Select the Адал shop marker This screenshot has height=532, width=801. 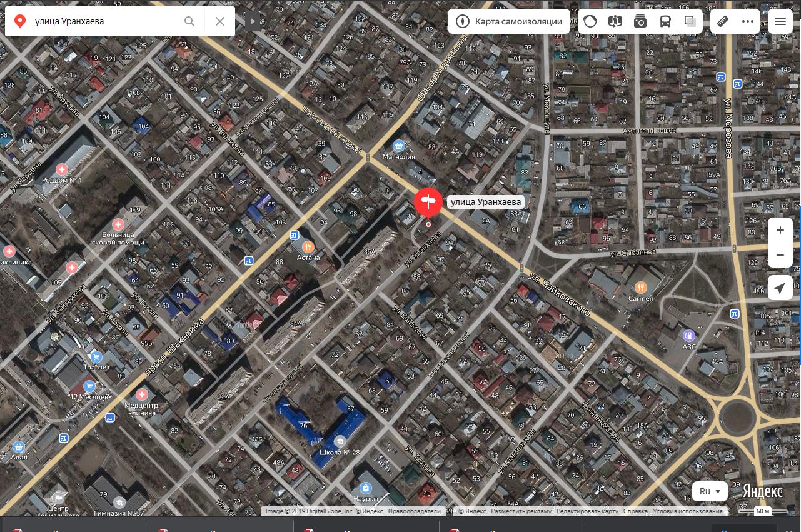[19, 447]
